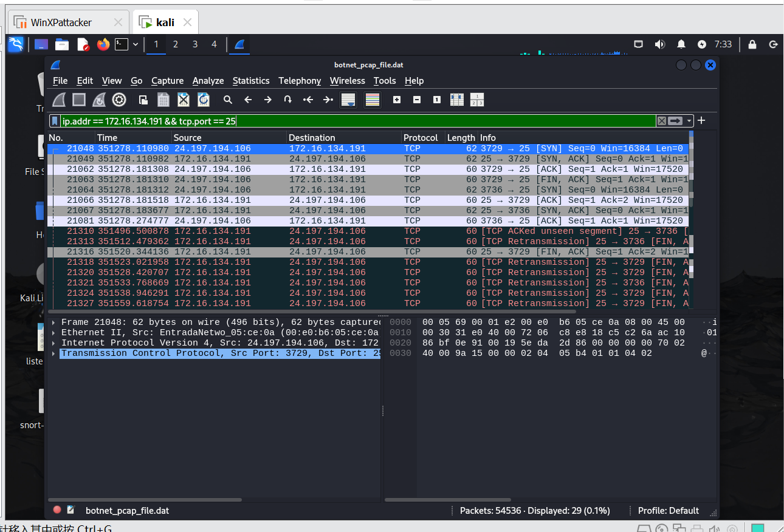
Task: Click the Profile: Default status entry
Action: (669, 511)
